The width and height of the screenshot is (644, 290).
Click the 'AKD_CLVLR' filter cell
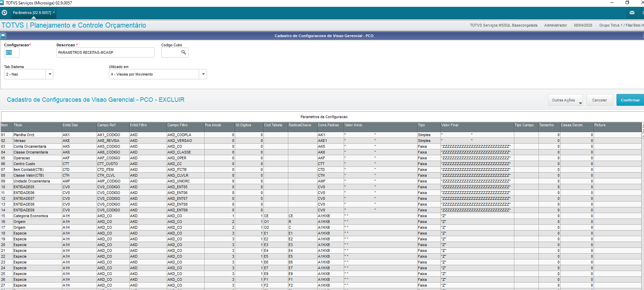click(x=186, y=175)
